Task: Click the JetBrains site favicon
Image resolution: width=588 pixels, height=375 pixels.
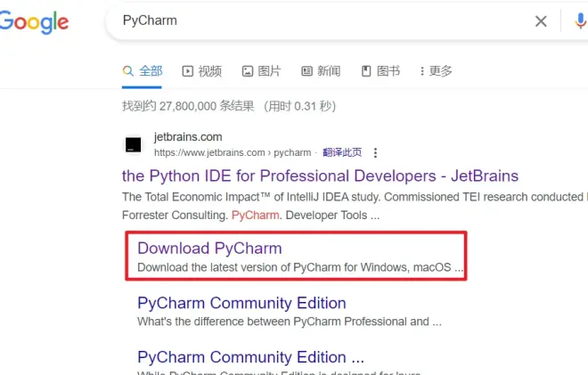Action: (133, 145)
